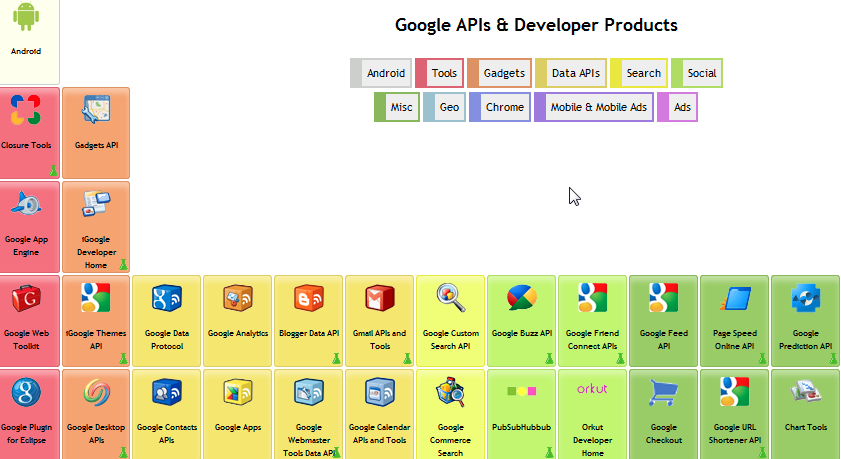This screenshot has height=459, width=841.
Task: Open Google Calendar APIs and Tools icon
Action: pos(380,392)
